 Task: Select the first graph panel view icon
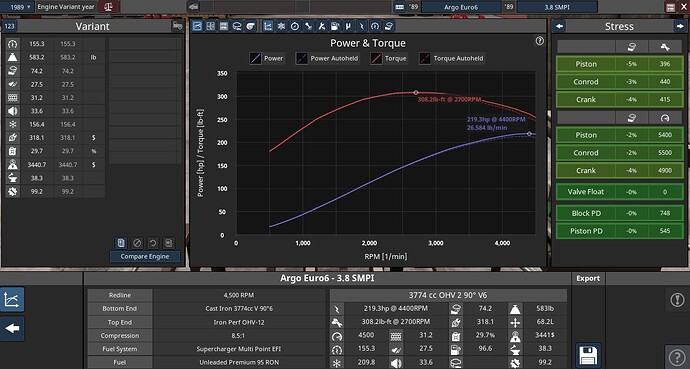pos(197,26)
